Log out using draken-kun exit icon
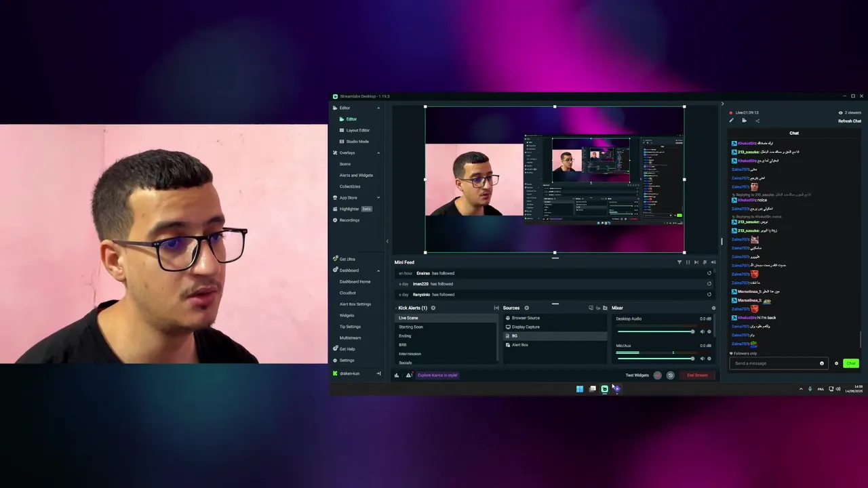This screenshot has width=868, height=488. click(378, 373)
